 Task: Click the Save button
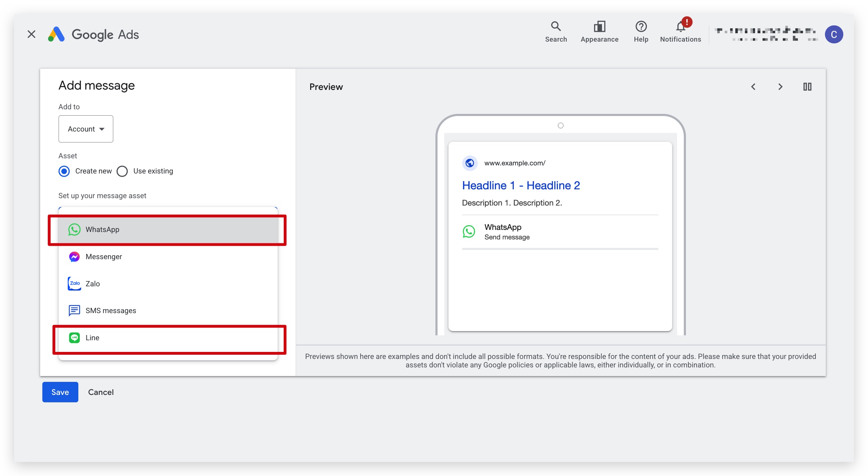(60, 392)
